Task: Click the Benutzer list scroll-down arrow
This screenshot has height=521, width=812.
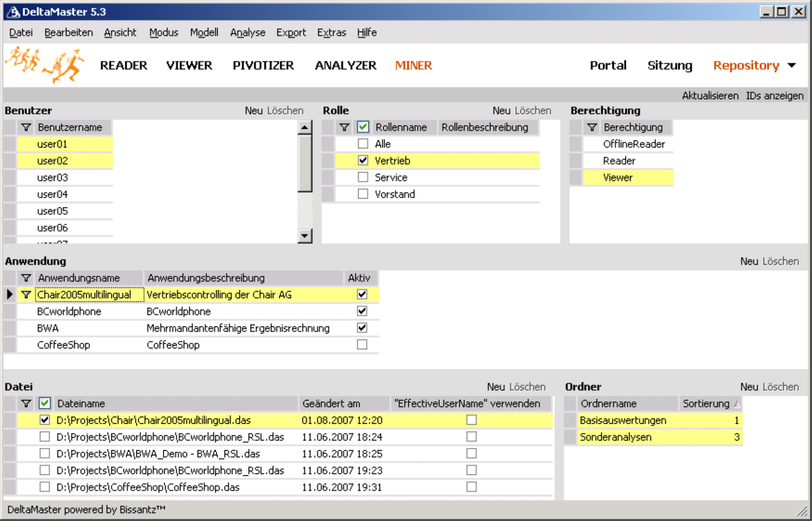Action: click(305, 236)
